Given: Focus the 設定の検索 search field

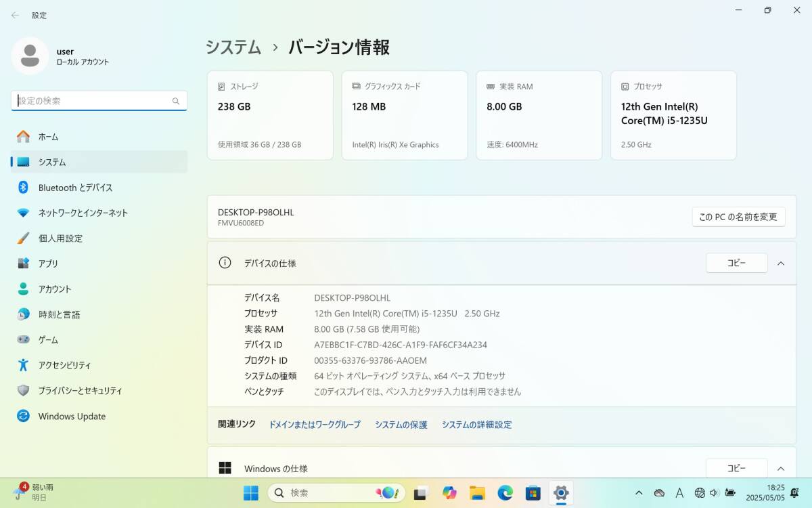Looking at the screenshot, I should coord(99,101).
